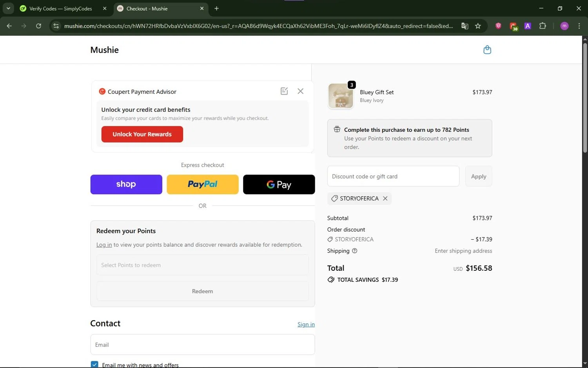Reload the checkout page
The width and height of the screenshot is (588, 368).
tap(38, 26)
